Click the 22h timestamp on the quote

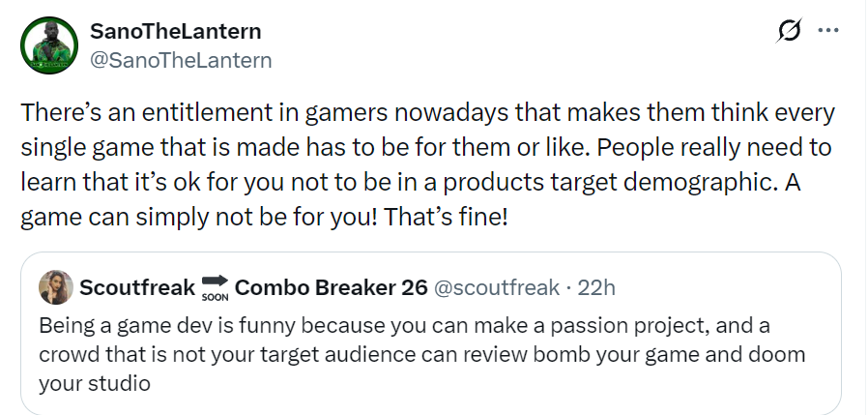tap(596, 287)
